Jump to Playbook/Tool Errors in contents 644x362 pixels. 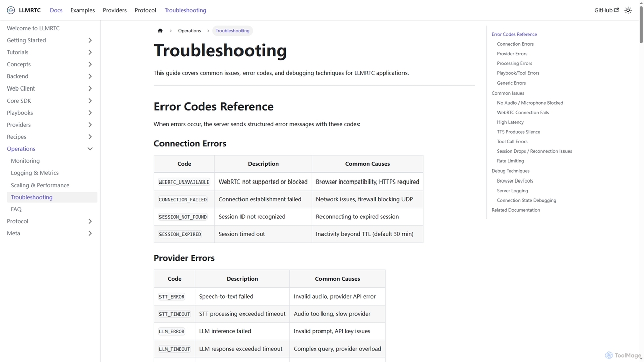pyautogui.click(x=518, y=73)
